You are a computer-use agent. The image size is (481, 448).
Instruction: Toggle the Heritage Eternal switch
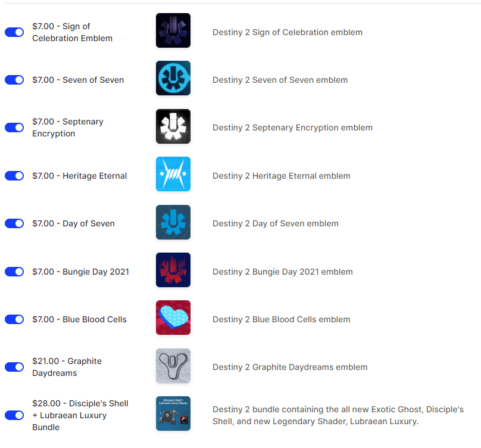pyautogui.click(x=14, y=176)
